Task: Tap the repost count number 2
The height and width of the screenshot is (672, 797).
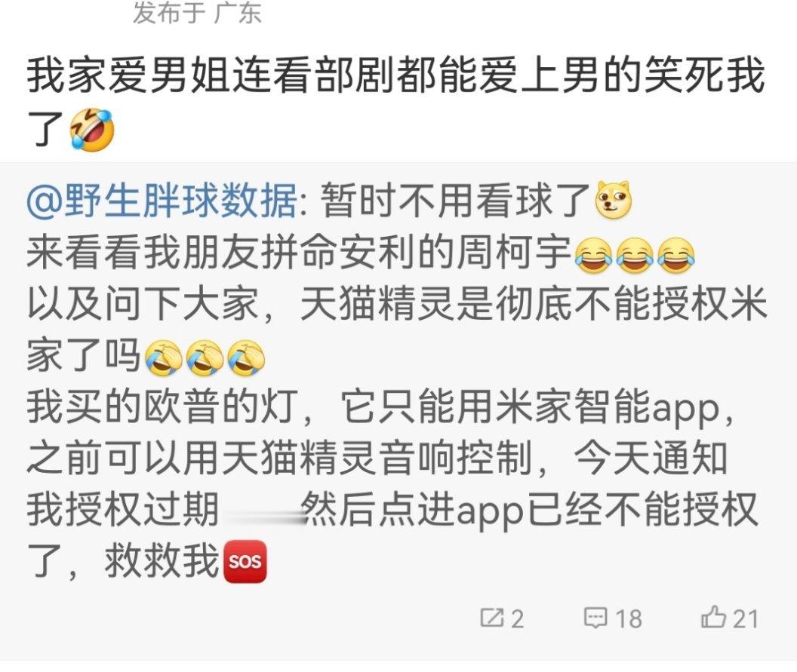Action: pyautogui.click(x=518, y=618)
